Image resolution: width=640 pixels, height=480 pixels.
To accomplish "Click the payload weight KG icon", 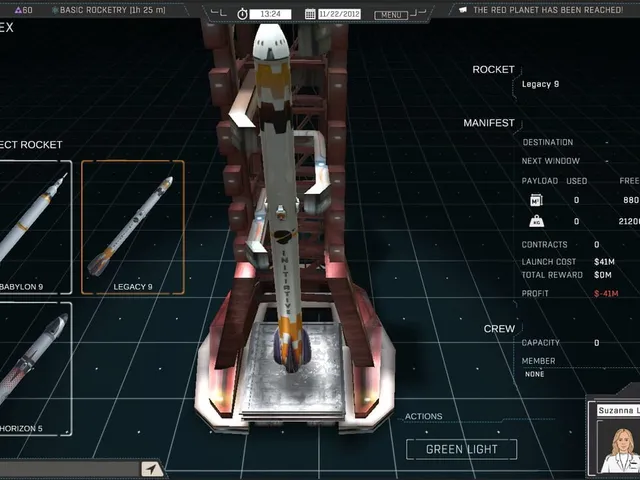I will (536, 221).
